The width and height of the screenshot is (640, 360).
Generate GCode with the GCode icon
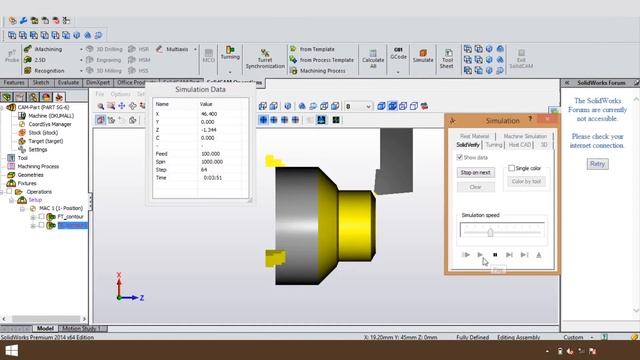coord(398,53)
